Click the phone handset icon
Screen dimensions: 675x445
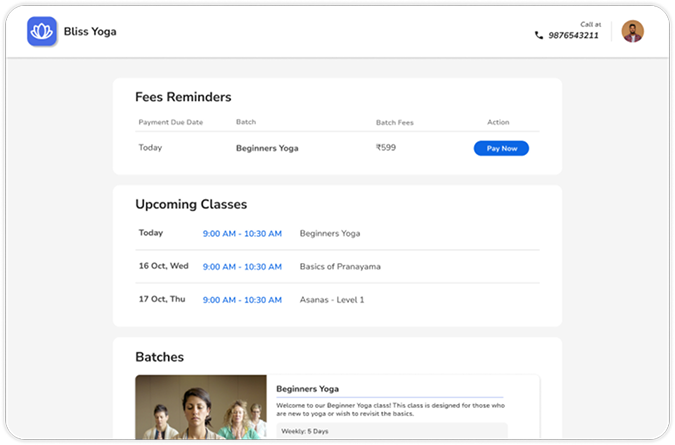(x=539, y=35)
